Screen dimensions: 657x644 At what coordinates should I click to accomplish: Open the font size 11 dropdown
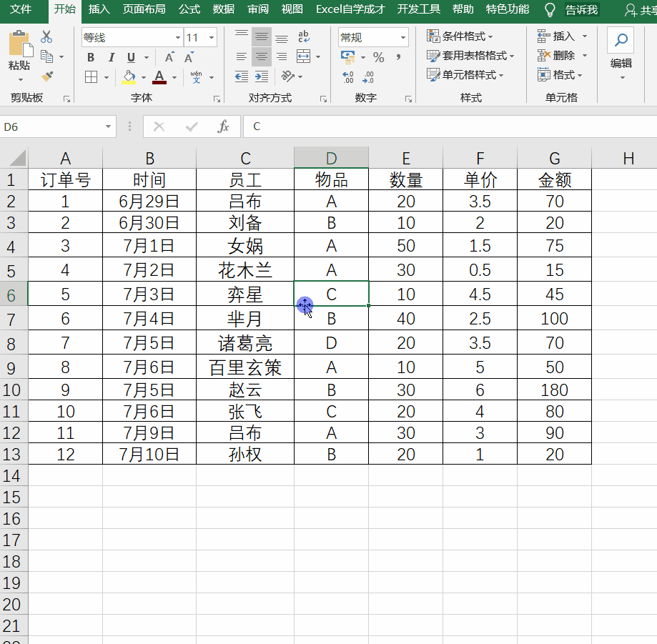click(x=212, y=38)
